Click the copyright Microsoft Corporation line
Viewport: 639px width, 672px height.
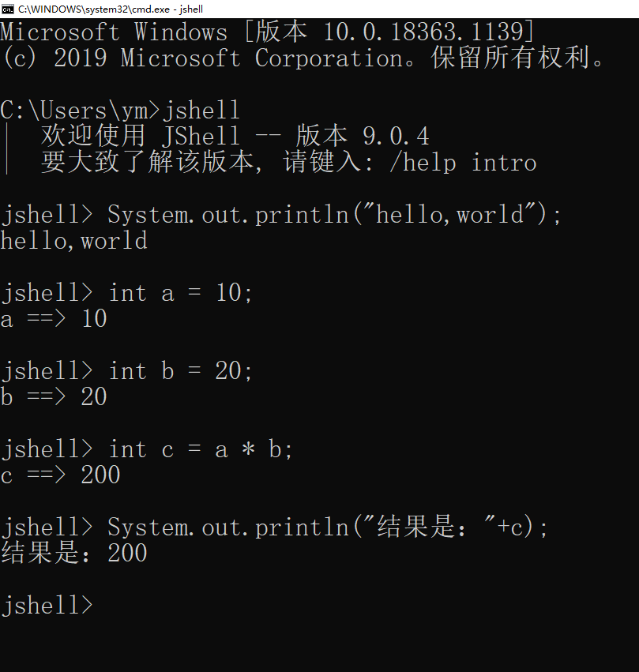tap(303, 58)
